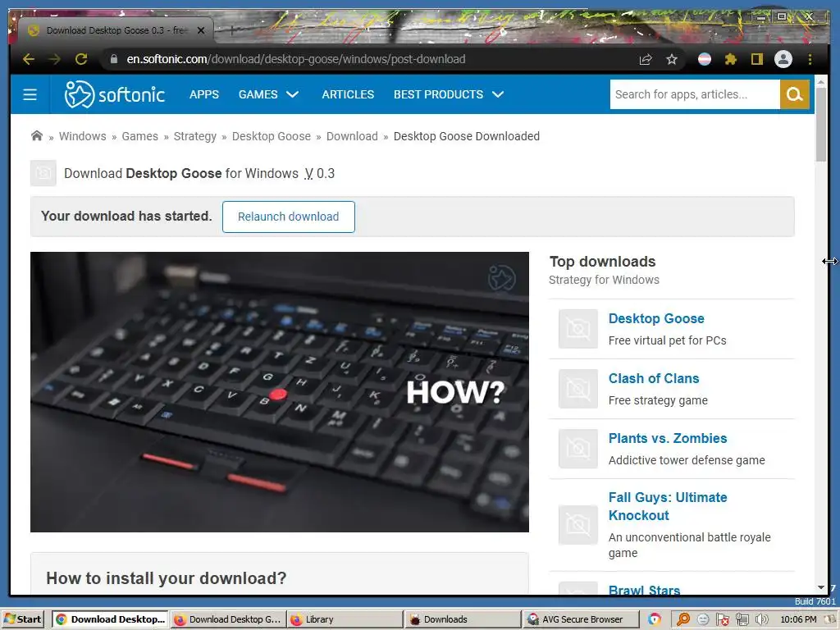Click the scrollbar up arrow
The height and width of the screenshot is (630, 840).
[820, 82]
